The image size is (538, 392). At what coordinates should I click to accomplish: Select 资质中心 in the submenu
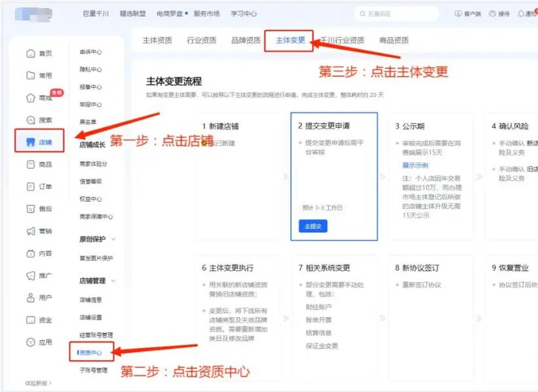coord(90,353)
